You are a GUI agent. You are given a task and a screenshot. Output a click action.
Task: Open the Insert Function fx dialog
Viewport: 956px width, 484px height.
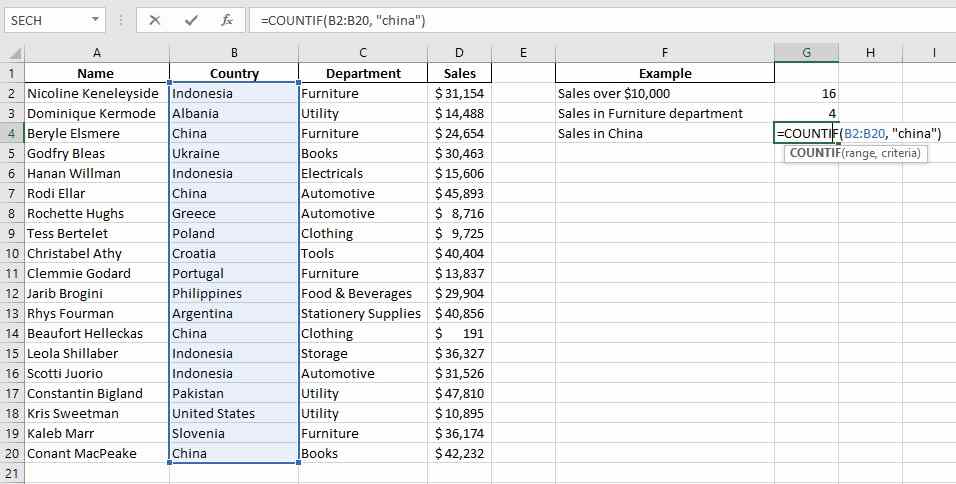(227, 20)
